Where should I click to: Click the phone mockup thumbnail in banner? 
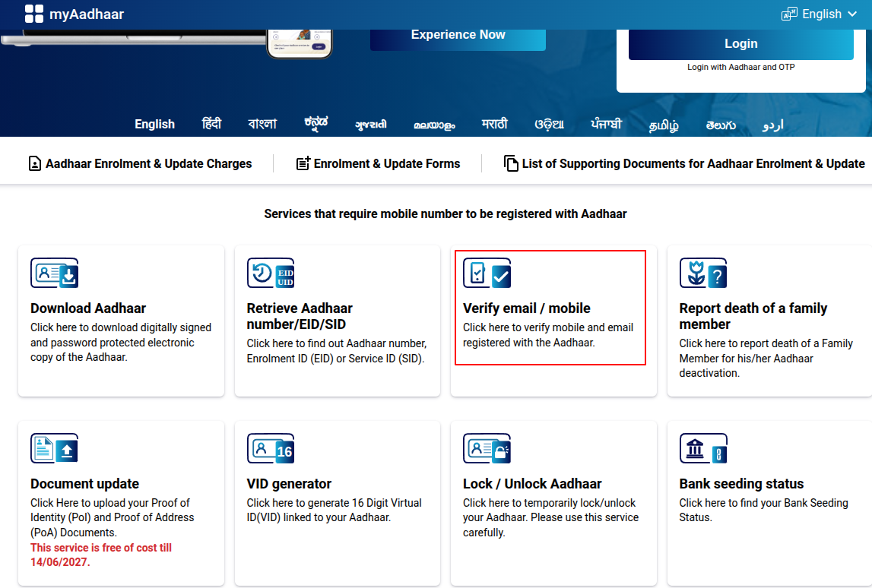click(x=300, y=43)
